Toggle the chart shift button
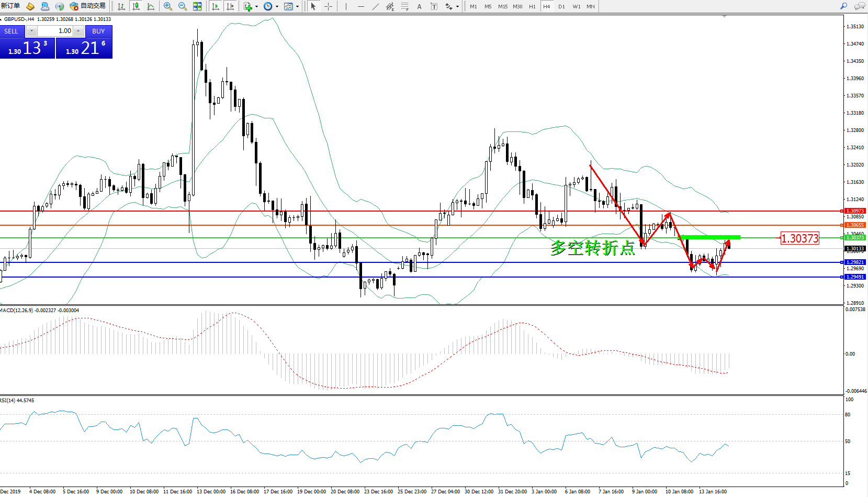The width and height of the screenshot is (868, 497). click(230, 6)
